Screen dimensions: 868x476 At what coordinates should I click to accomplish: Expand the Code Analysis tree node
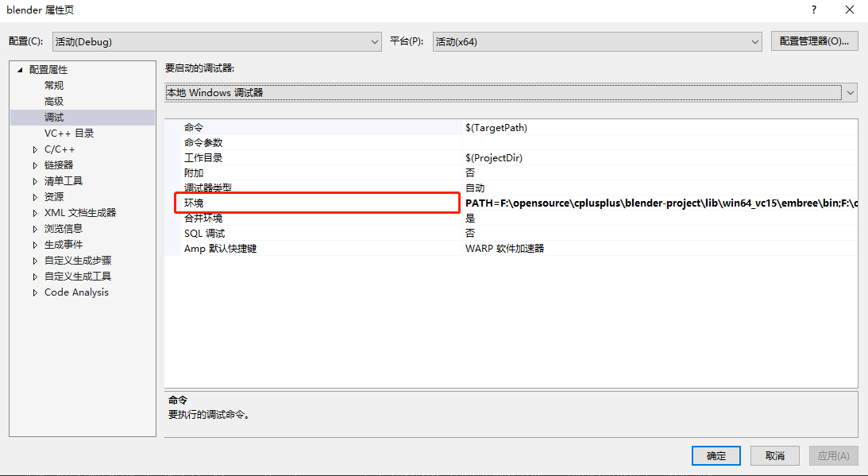pyautogui.click(x=36, y=292)
